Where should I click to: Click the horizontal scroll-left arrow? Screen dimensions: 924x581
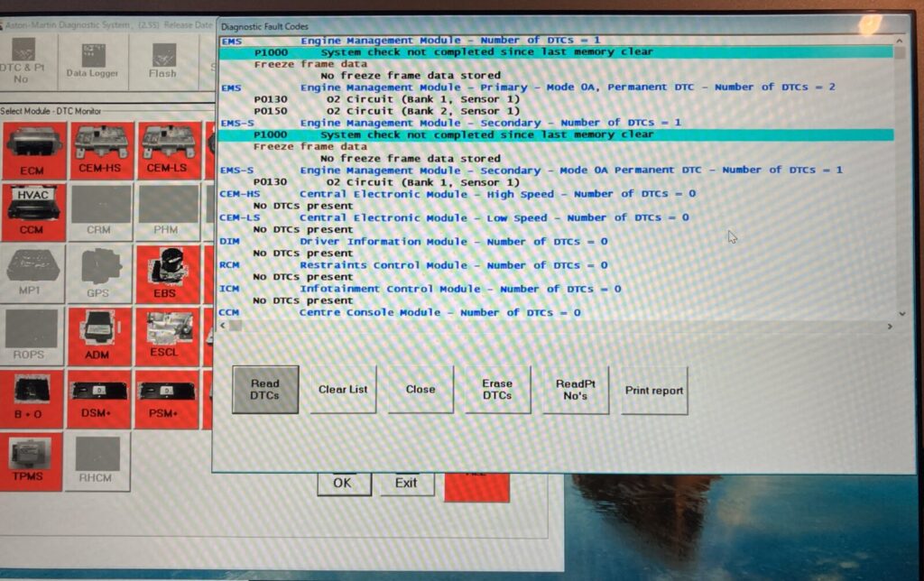pos(223,326)
